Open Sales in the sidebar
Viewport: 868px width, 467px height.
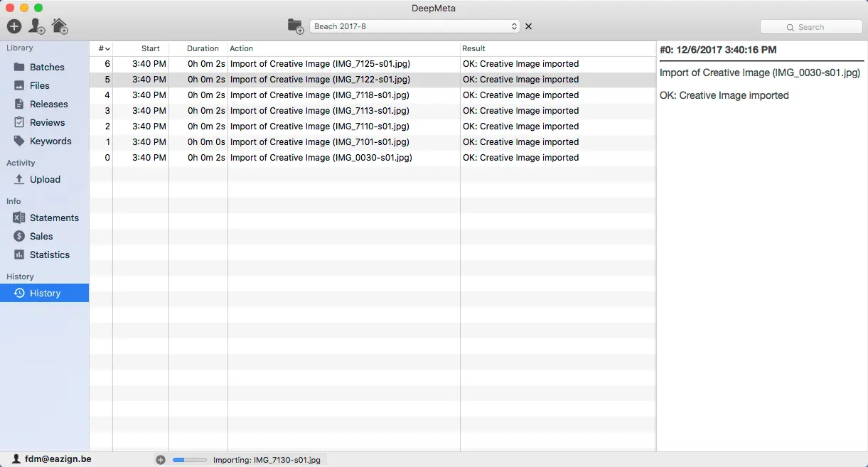44,236
